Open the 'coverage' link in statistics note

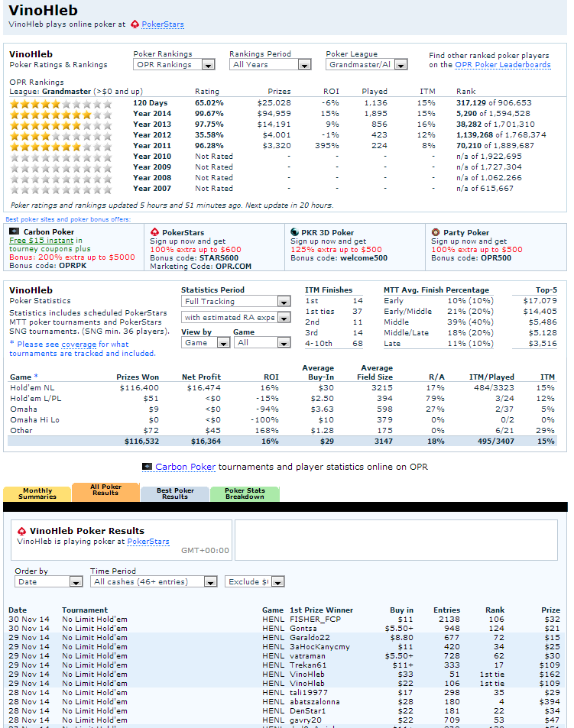coord(79,344)
